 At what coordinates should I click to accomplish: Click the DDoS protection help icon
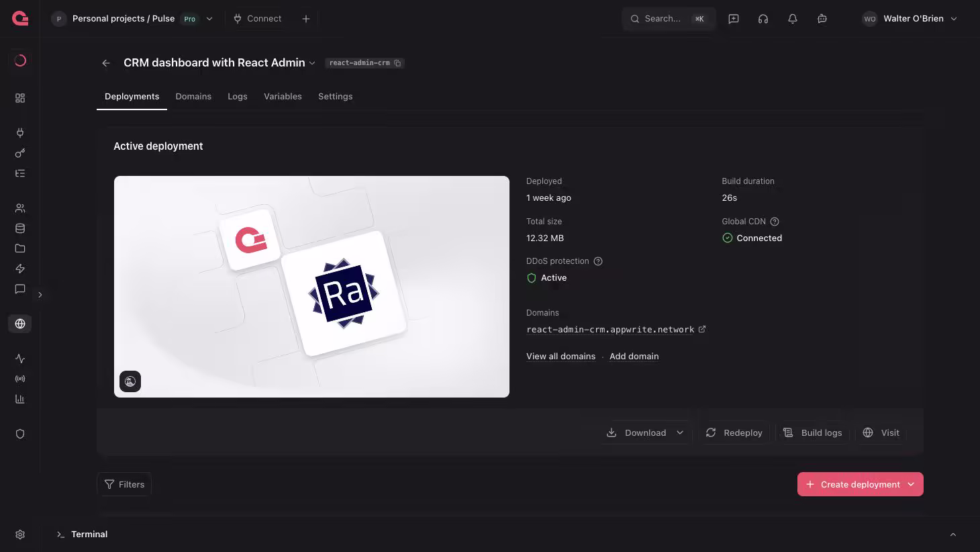coord(598,261)
